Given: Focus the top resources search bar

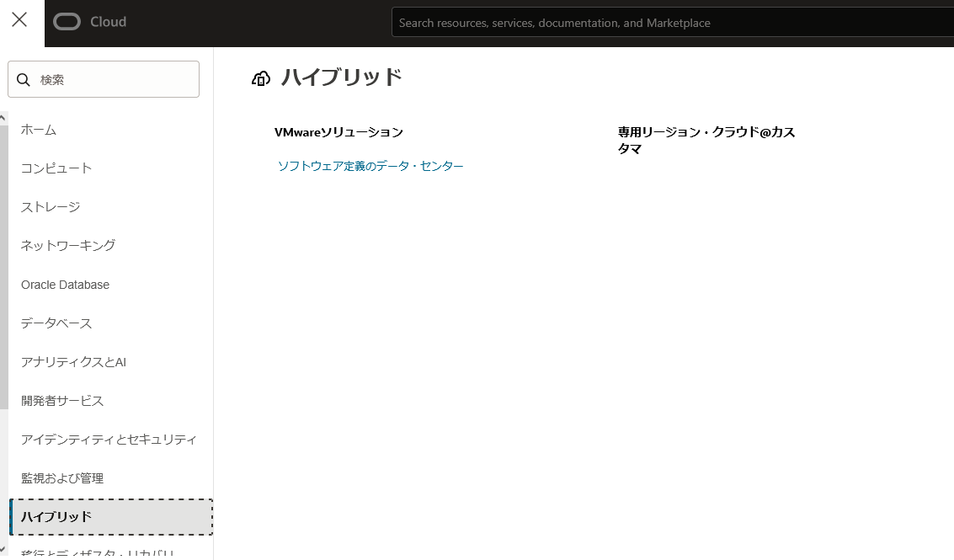Looking at the screenshot, I should (672, 23).
